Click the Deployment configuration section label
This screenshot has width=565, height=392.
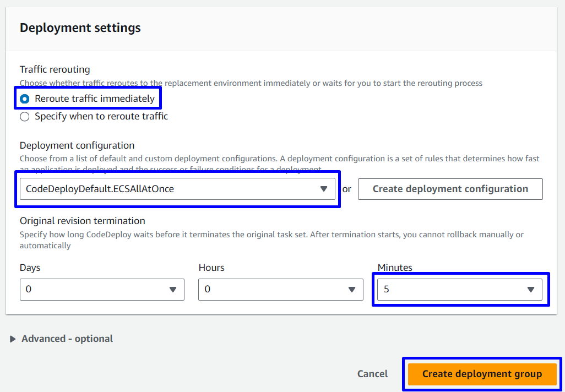77,145
